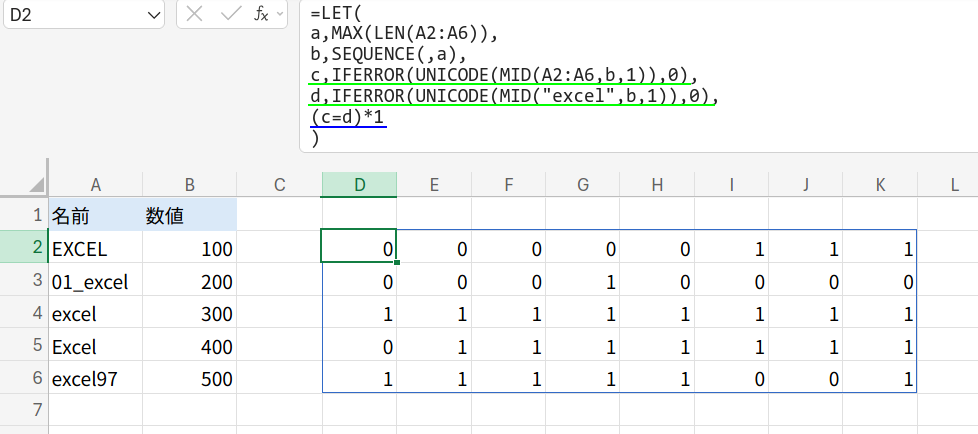
Task: Open the Name Box dropdown arrow
Action: (x=153, y=15)
